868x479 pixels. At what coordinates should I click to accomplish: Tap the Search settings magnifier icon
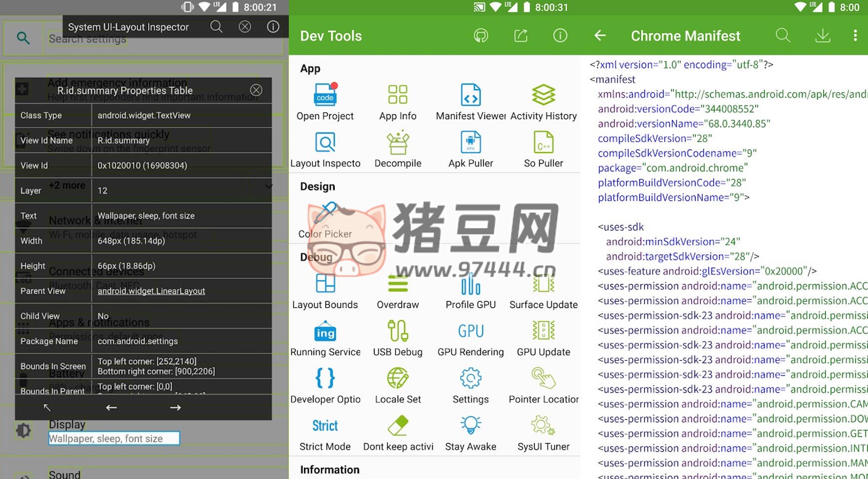[x=23, y=37]
